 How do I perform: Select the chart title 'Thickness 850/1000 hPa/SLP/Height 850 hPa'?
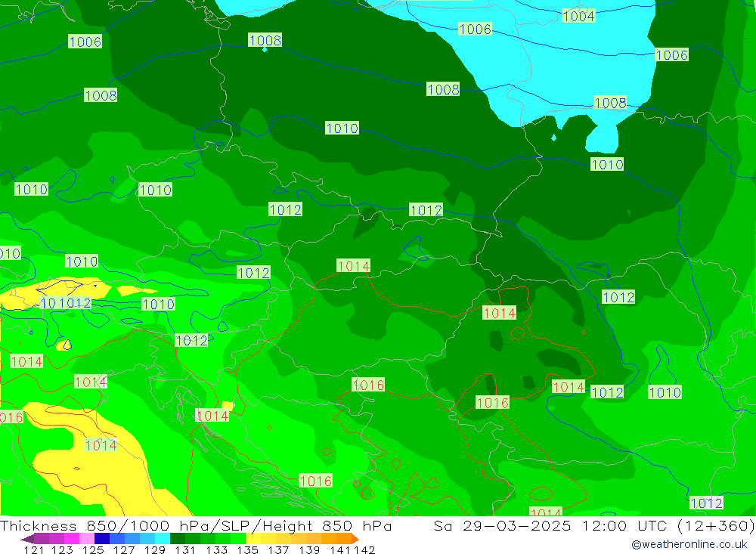196,525
